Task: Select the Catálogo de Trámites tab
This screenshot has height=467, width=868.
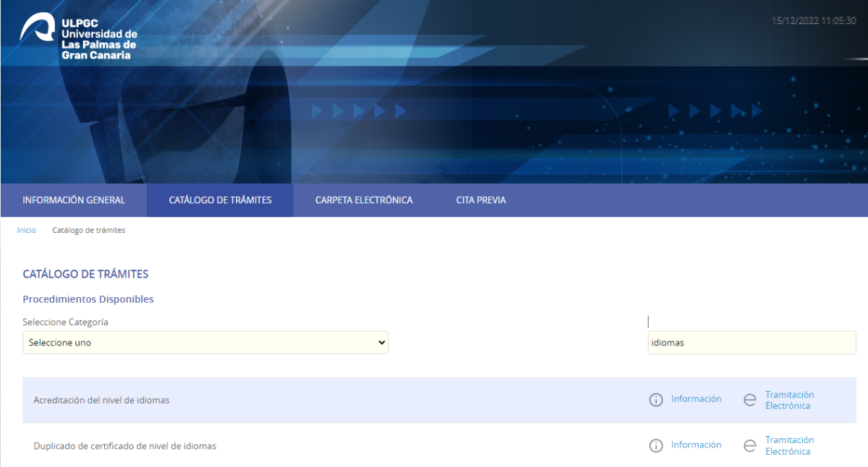Action: 221,200
